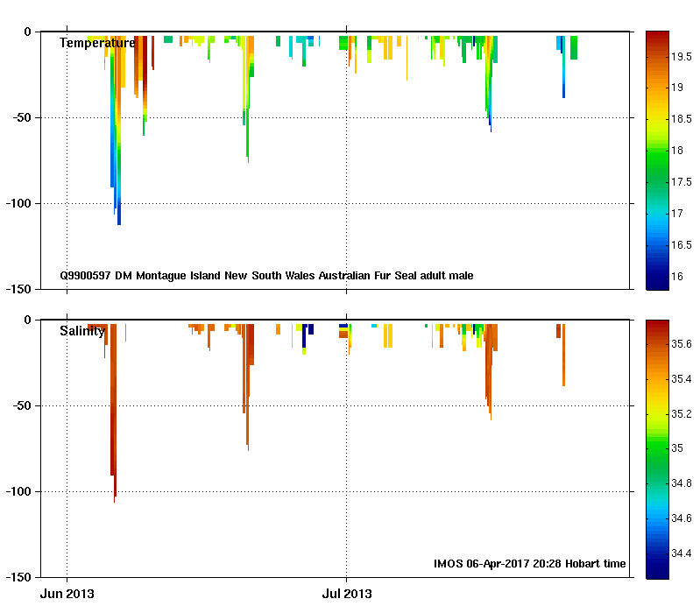Click the 35.4 salinity colorbar label
Screen dimensions: 700x613
[x=682, y=379]
